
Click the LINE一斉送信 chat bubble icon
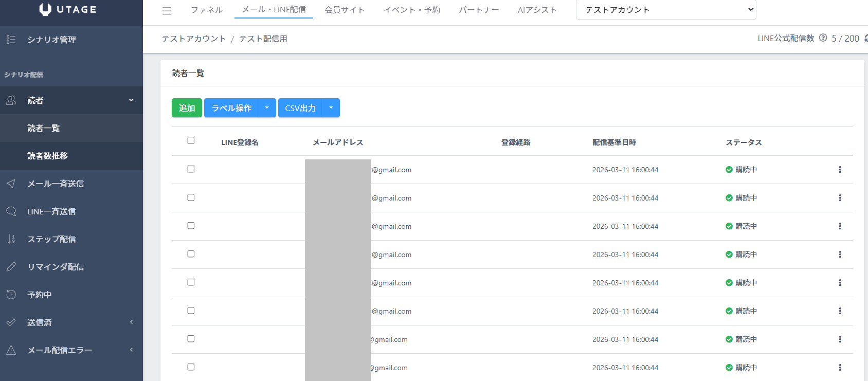click(11, 211)
